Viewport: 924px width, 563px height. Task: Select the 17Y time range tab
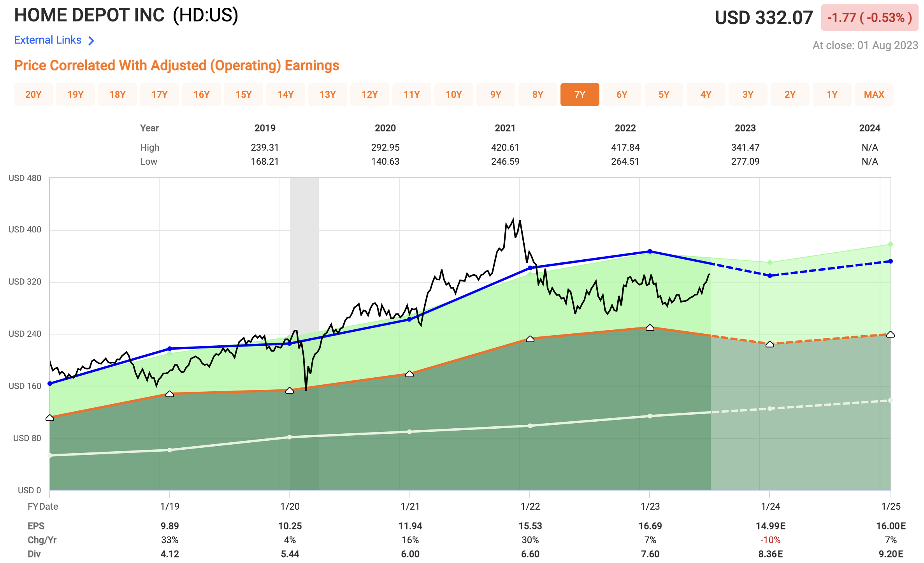click(160, 95)
